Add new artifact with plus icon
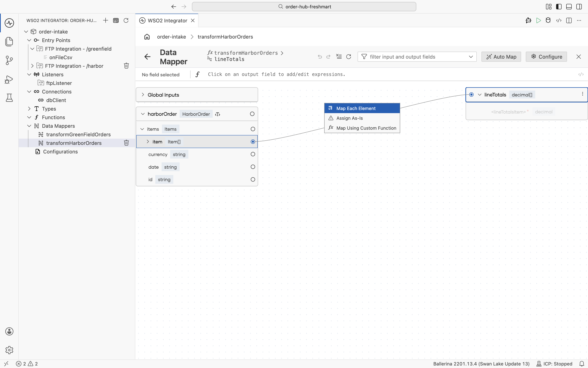 pos(105,20)
